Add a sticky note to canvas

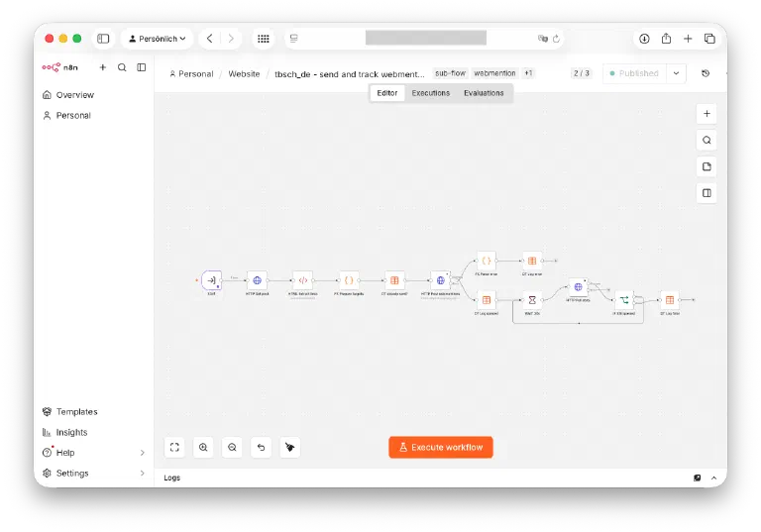(x=707, y=166)
